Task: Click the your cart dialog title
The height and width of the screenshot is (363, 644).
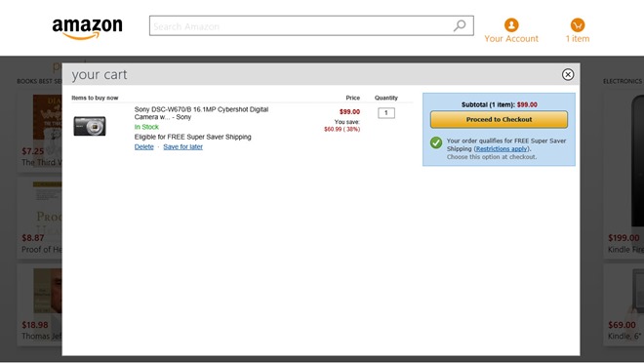Action: coord(100,75)
